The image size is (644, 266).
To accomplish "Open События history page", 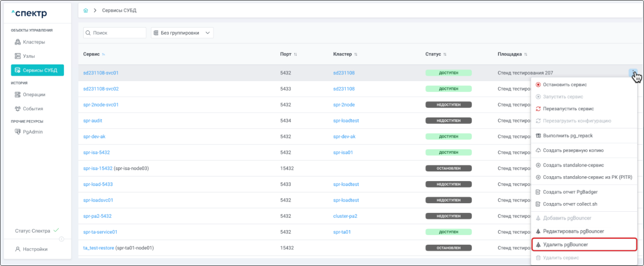I will [x=33, y=109].
